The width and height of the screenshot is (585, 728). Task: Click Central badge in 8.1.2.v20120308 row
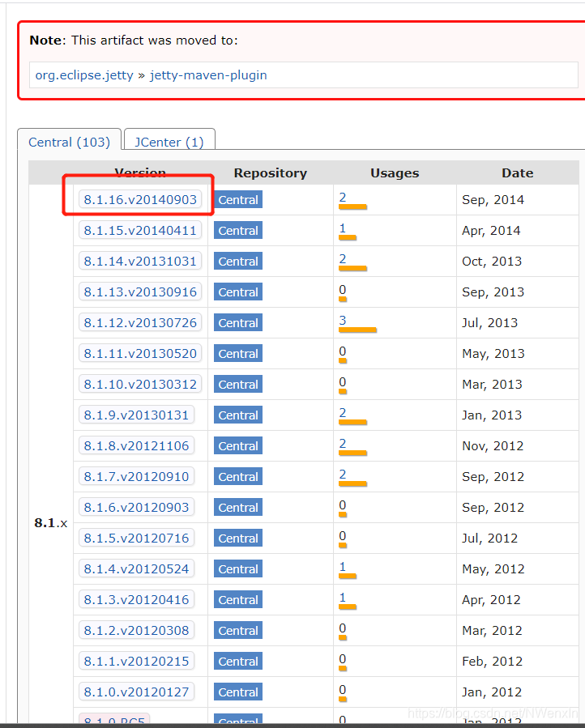(238, 630)
